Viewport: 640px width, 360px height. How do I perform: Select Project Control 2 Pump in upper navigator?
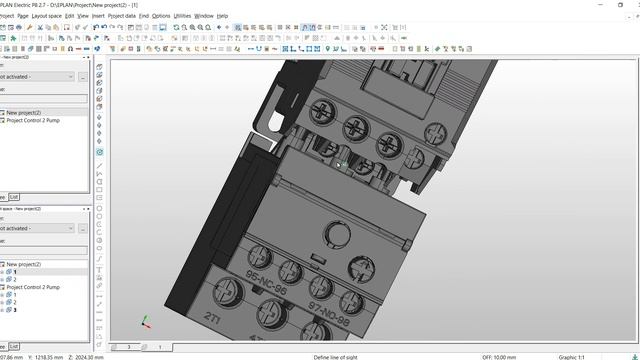click(x=33, y=120)
